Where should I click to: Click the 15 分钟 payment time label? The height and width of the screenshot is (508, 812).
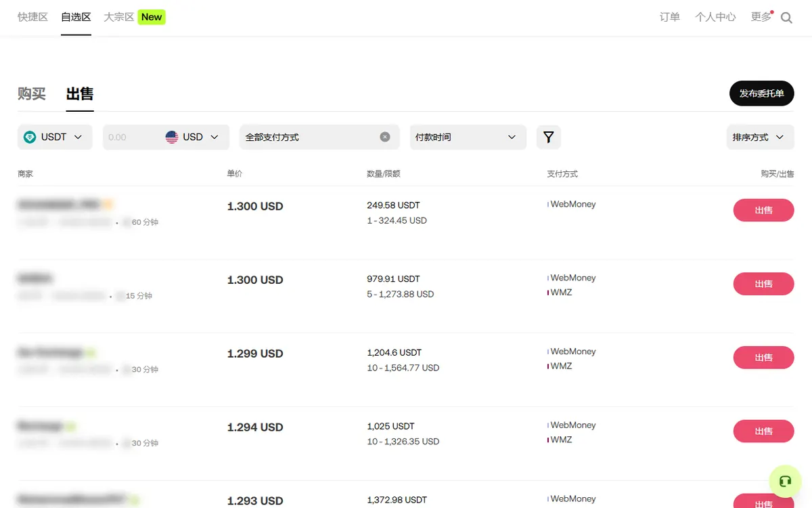click(139, 296)
